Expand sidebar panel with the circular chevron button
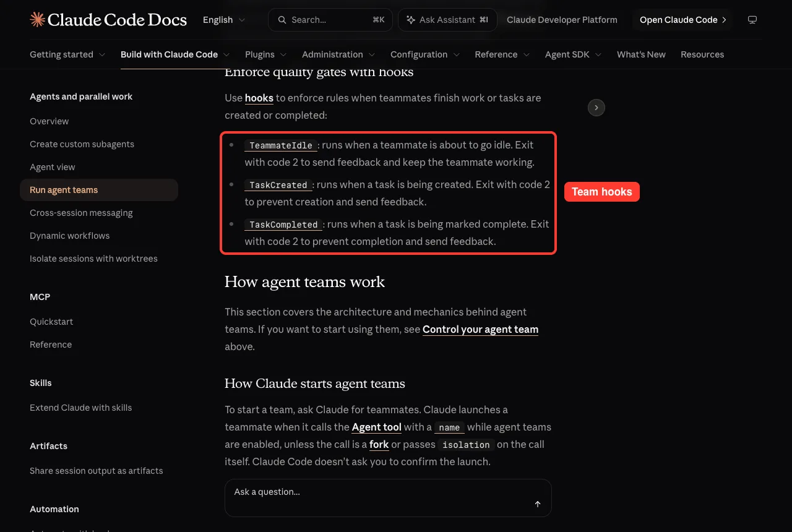Viewport: 792px width, 532px height. (596, 108)
